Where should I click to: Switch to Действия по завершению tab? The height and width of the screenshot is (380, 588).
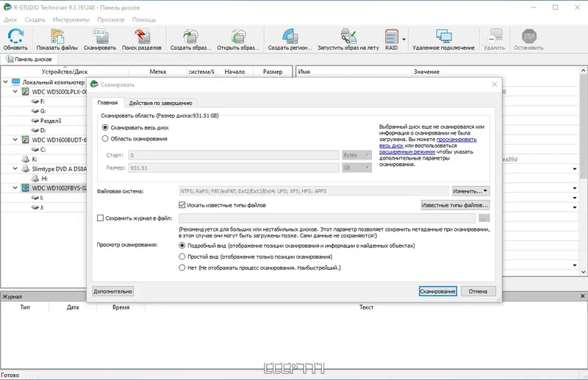[x=160, y=103]
